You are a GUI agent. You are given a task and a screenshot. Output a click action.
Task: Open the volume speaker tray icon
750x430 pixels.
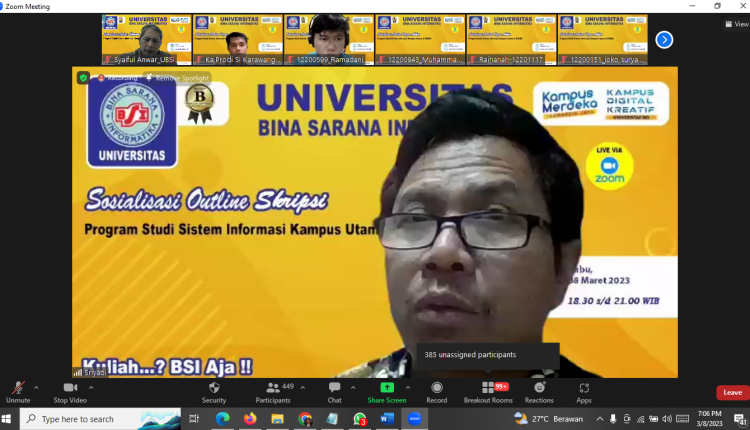click(667, 419)
